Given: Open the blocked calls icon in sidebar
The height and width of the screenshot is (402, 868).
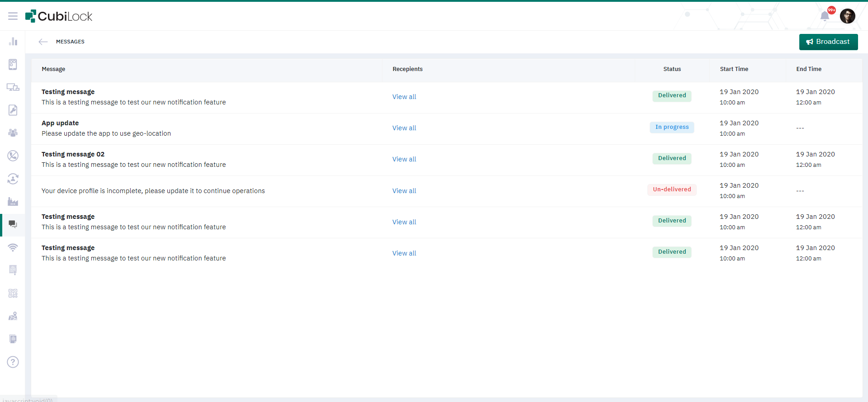Looking at the screenshot, I should click(x=13, y=156).
